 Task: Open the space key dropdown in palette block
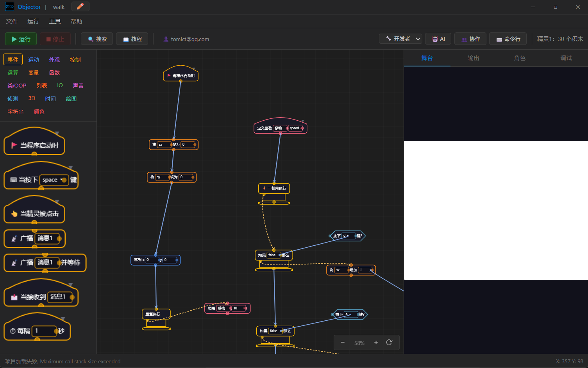54,180
